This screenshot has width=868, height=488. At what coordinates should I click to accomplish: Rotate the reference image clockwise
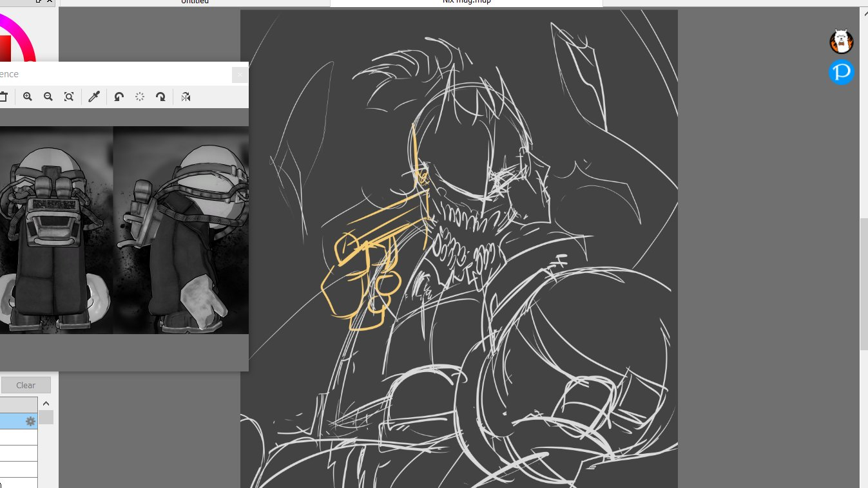(160, 97)
